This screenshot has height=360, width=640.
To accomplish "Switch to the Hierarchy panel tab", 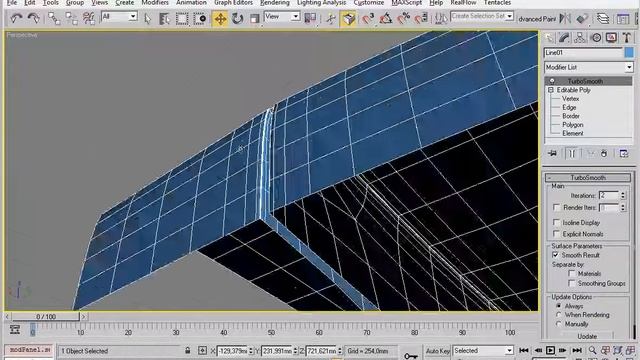I will (580, 38).
